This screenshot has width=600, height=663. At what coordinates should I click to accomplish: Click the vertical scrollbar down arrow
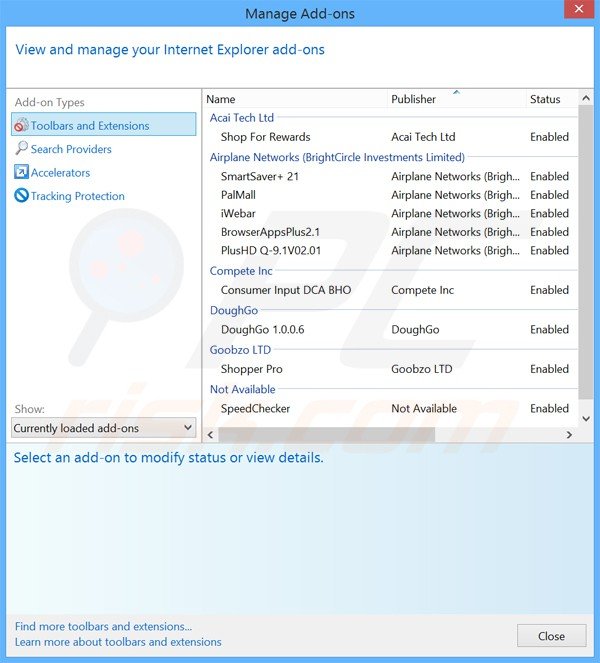586,419
